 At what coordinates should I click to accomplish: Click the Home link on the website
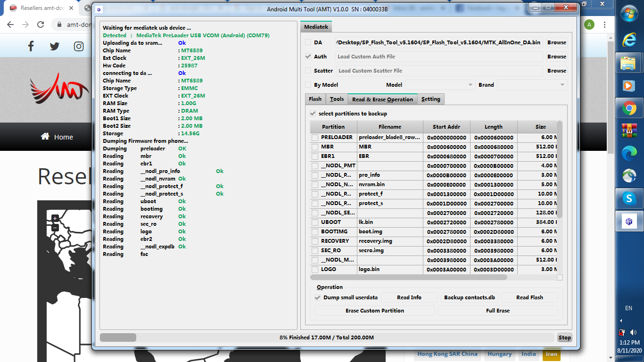coord(57,137)
